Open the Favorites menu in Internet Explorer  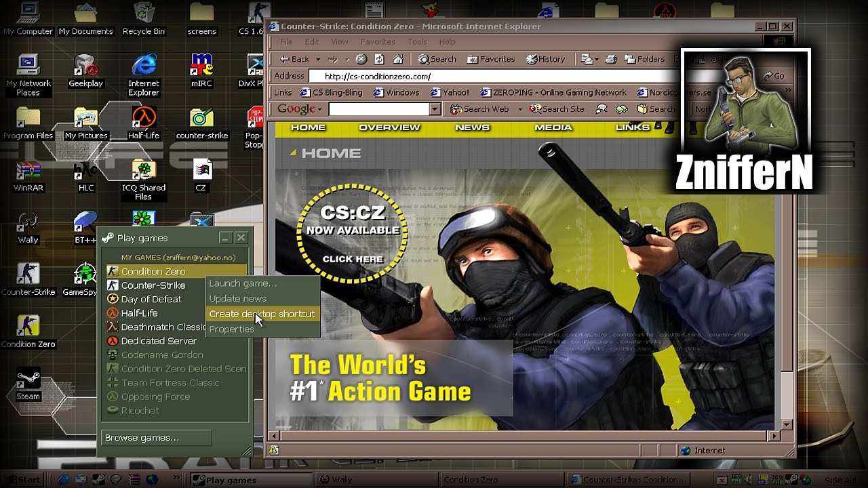point(378,42)
